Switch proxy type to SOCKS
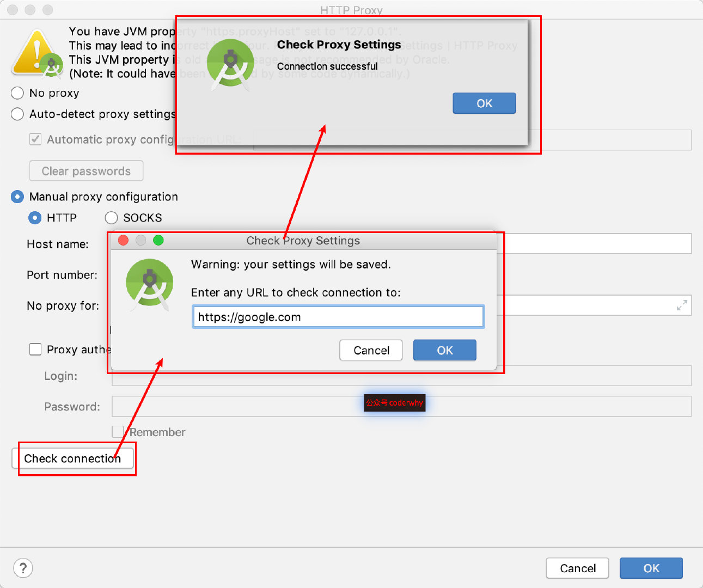This screenshot has width=703, height=588. pos(111,218)
